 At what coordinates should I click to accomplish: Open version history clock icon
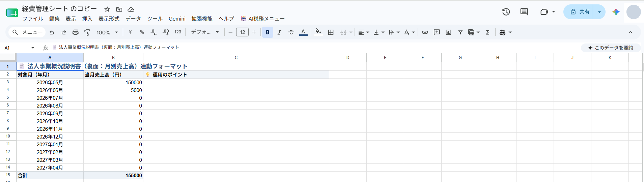506,12
